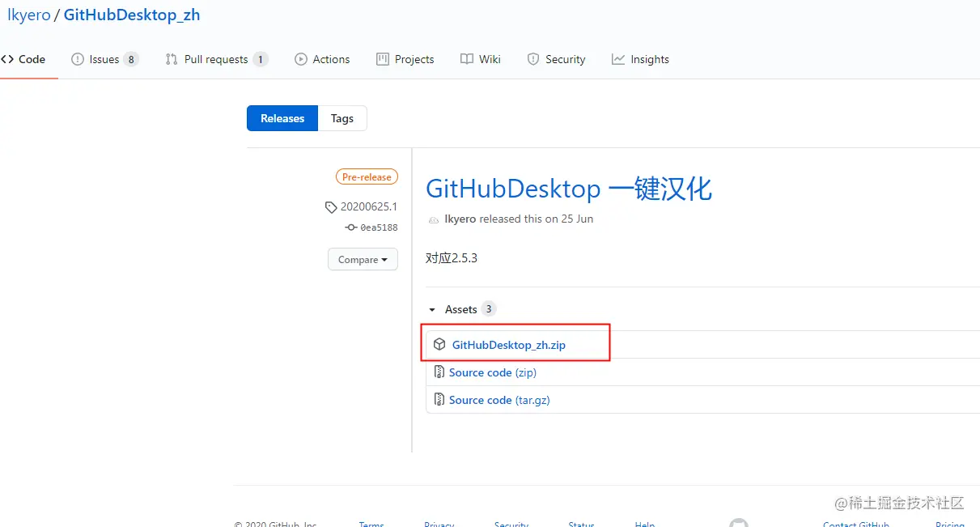Click the released on 25 Jun text
The image size is (980, 527).
click(x=537, y=219)
